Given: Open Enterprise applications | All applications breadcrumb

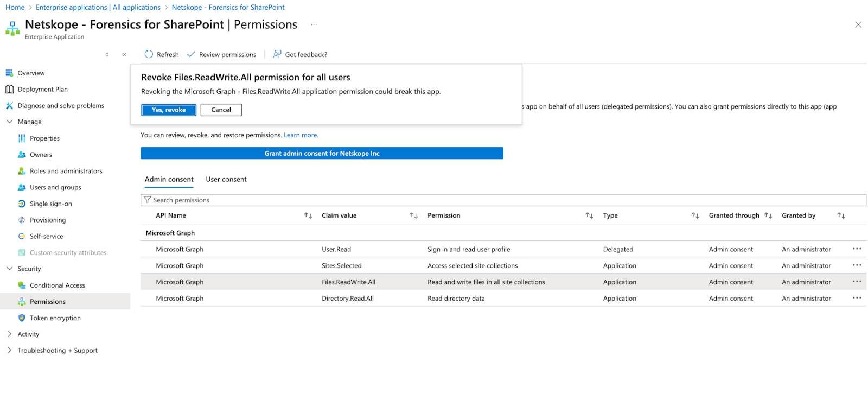Looking at the screenshot, I should point(98,7).
